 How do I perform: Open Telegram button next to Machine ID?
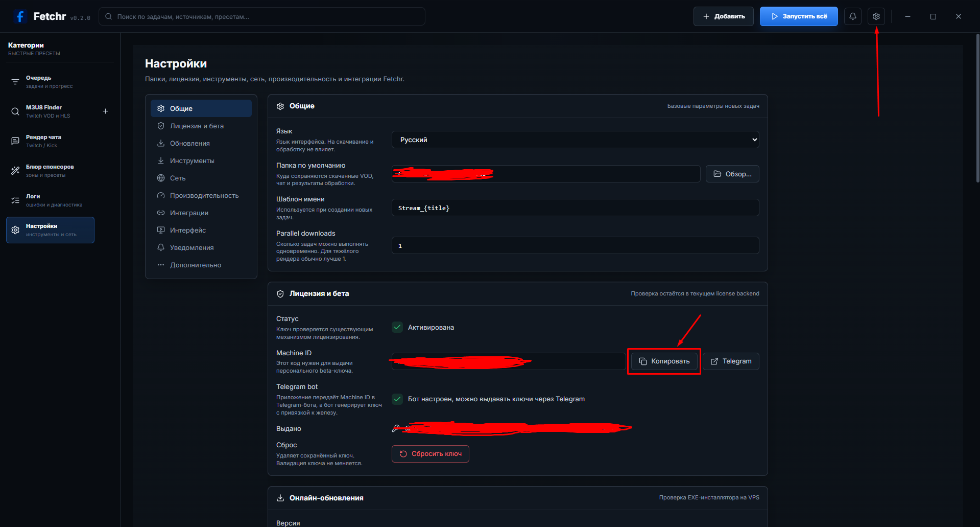pyautogui.click(x=731, y=361)
